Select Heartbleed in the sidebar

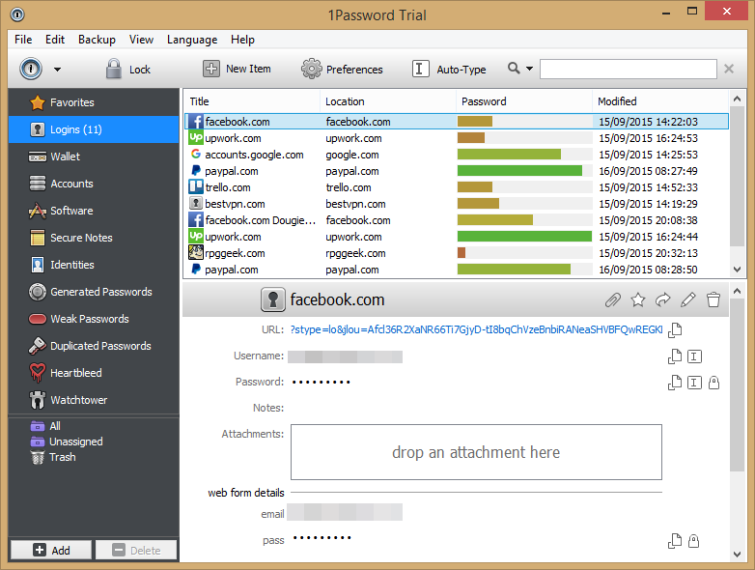(x=93, y=373)
